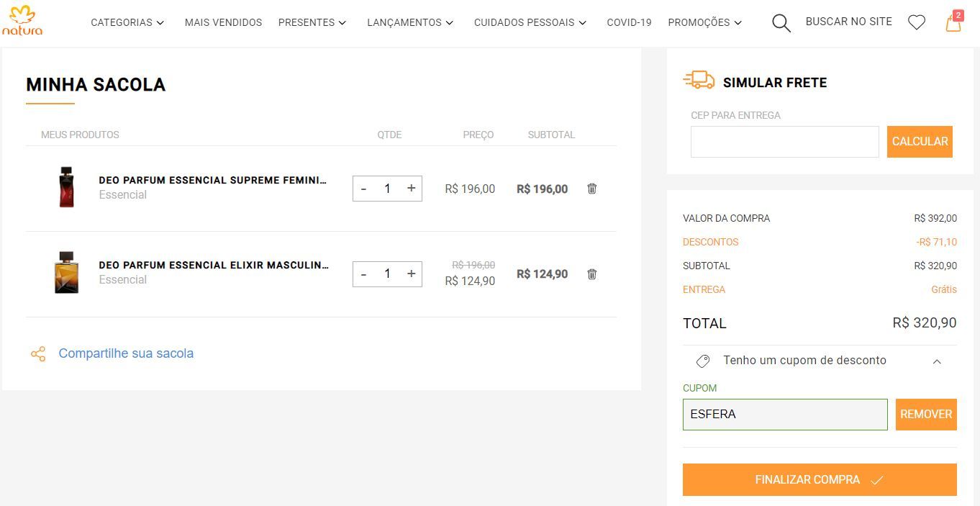This screenshot has width=980, height=506.
Task: Expand the Cuidados Pessoais menu
Action: [x=530, y=22]
